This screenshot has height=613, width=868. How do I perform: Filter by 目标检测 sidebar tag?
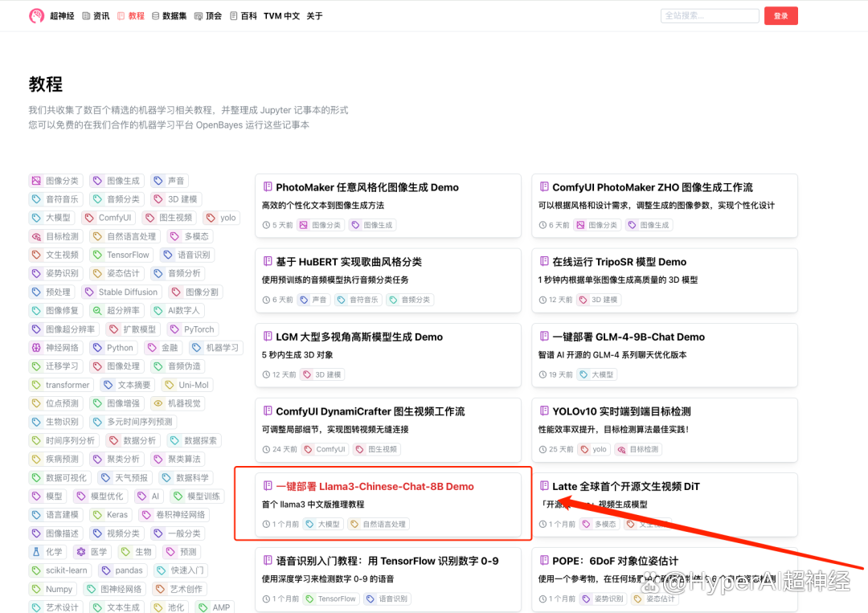point(55,236)
